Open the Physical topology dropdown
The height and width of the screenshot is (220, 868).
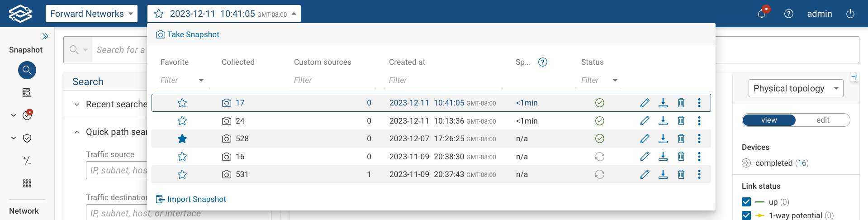(x=796, y=88)
